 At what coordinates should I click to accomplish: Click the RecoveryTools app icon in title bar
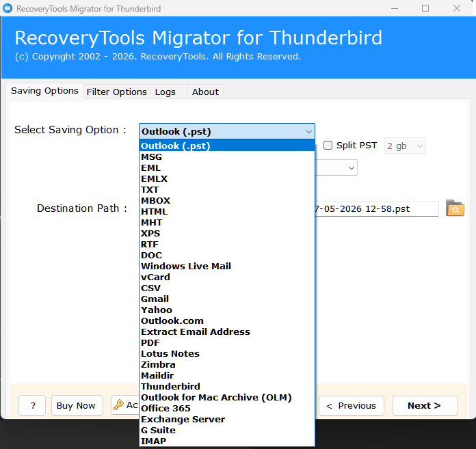coord(8,8)
